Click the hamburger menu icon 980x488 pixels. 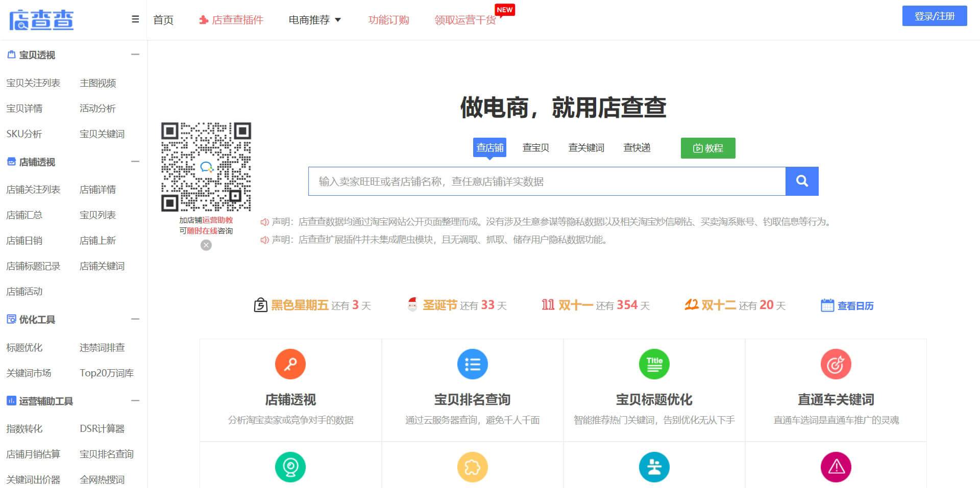point(135,19)
